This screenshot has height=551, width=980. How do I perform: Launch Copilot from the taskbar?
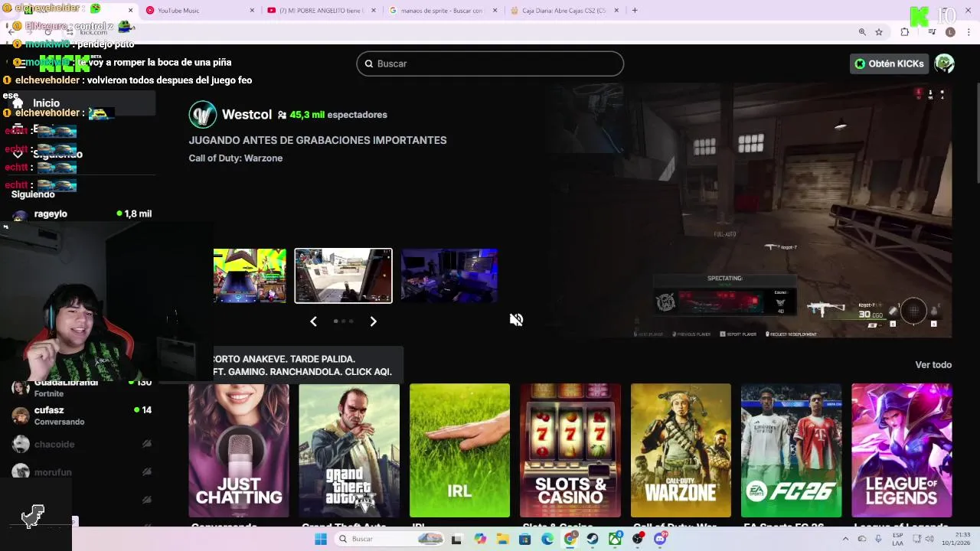[480, 539]
